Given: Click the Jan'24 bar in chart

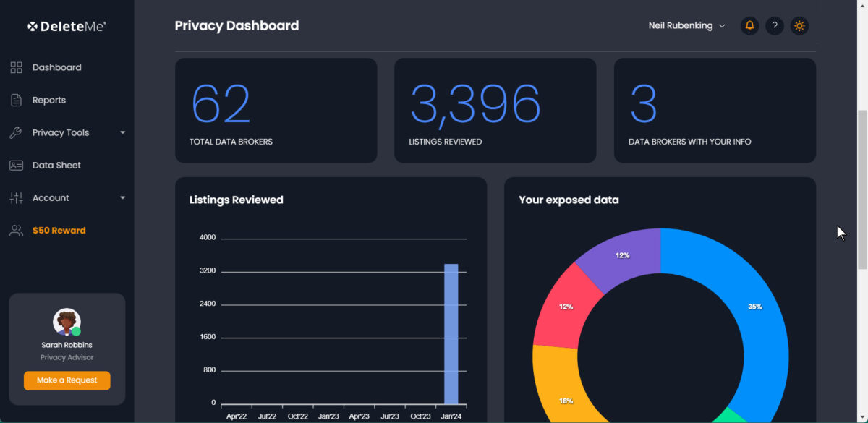Looking at the screenshot, I should pos(451,334).
